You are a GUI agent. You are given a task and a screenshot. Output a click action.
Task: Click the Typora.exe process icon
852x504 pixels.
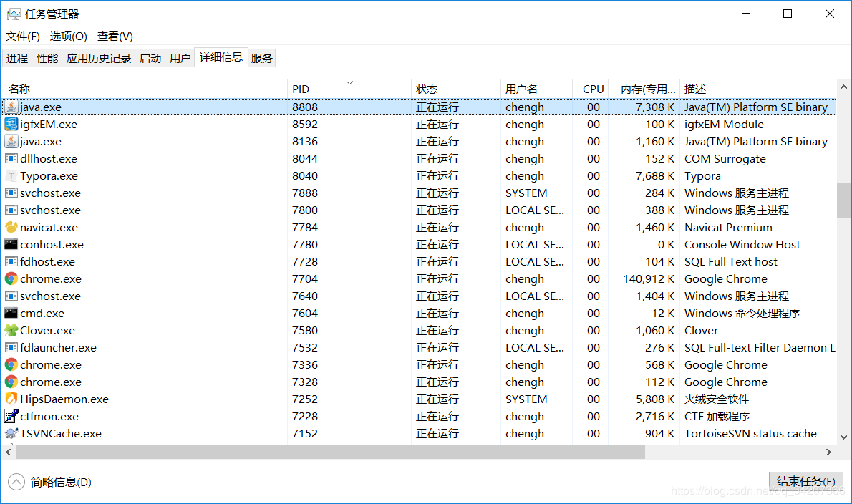12,175
